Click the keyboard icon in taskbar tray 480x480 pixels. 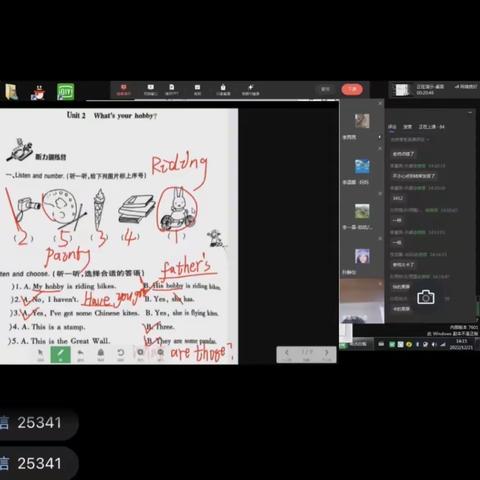(381, 344)
